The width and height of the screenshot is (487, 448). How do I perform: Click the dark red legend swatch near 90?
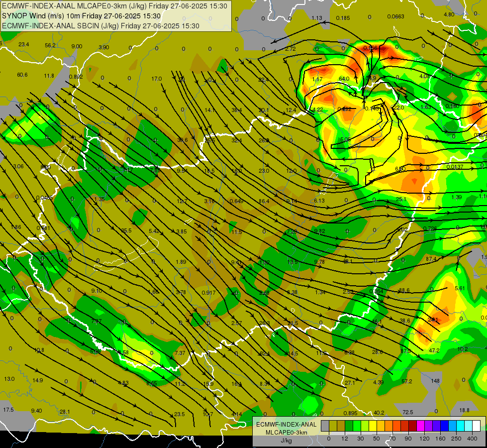[x=412, y=426]
